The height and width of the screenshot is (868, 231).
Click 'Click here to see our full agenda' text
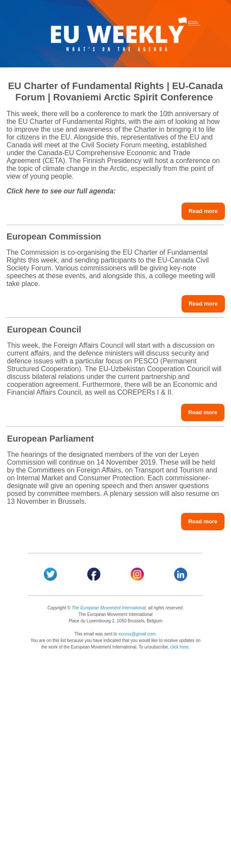(61, 191)
